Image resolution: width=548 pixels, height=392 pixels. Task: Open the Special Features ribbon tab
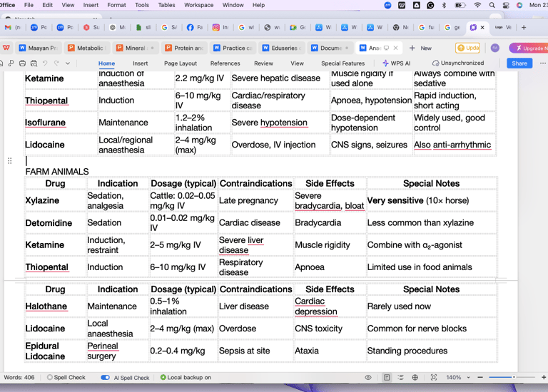click(x=342, y=63)
